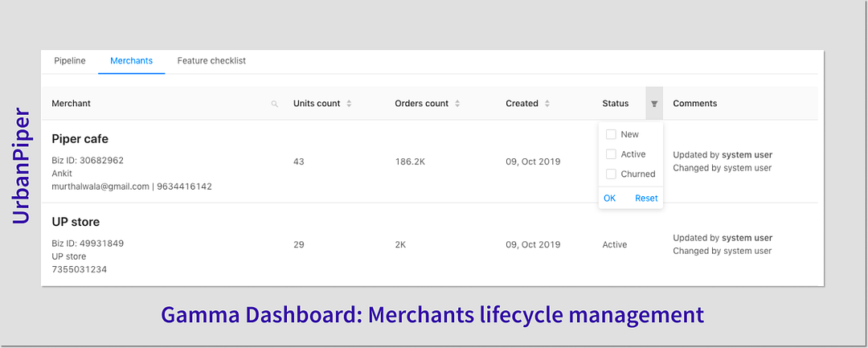Select the UP store merchant heading

76,223
